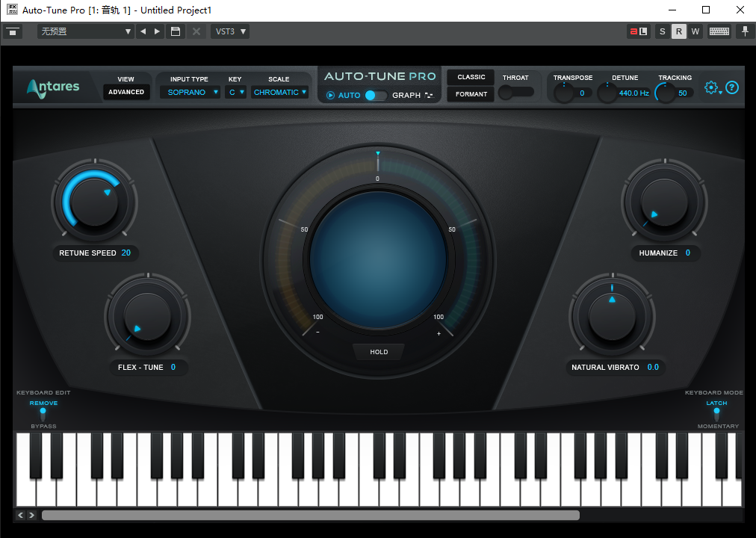
Task: Open the help question mark icon
Action: 732,87
